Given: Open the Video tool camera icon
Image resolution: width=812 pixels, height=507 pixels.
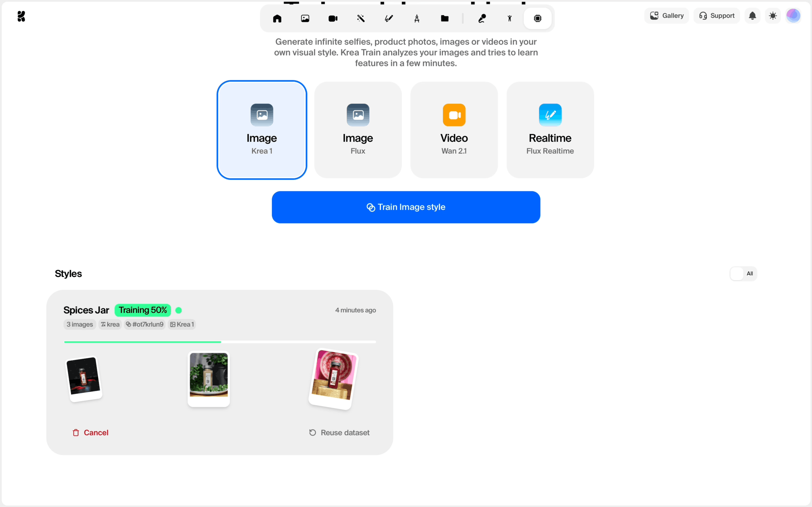Looking at the screenshot, I should [x=333, y=19].
